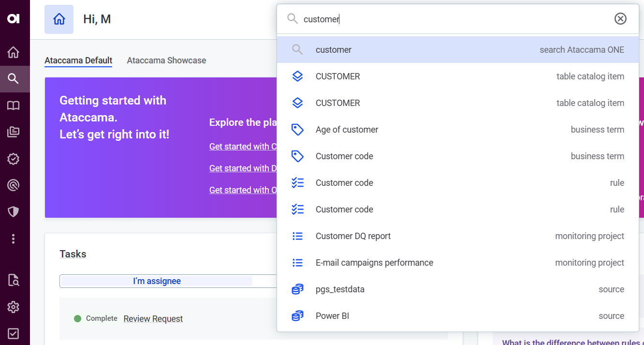The height and width of the screenshot is (345, 644).
Task: Click into the customer search input field
Action: [x=454, y=19]
